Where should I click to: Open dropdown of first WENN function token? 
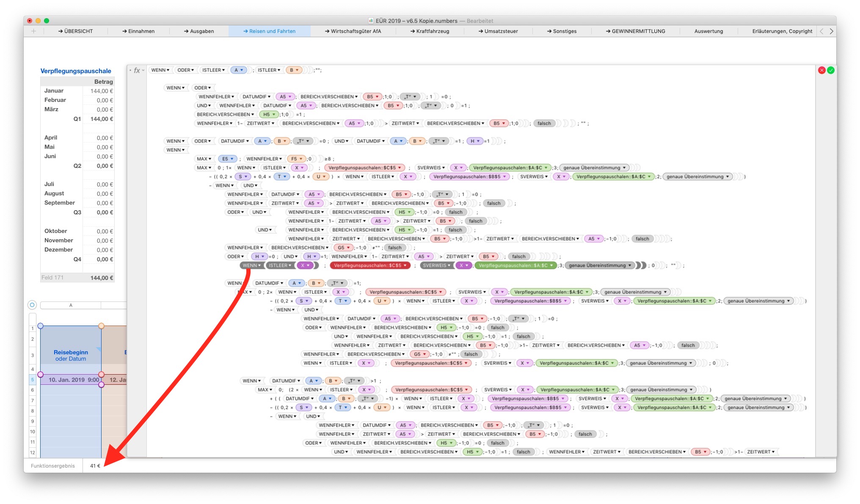coord(168,70)
